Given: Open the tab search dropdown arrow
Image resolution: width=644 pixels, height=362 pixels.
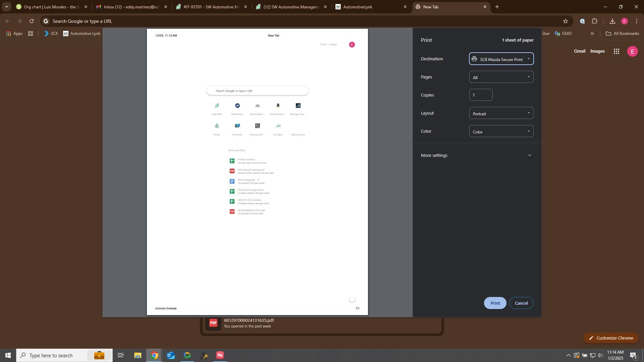Looking at the screenshot, I should pos(6,7).
